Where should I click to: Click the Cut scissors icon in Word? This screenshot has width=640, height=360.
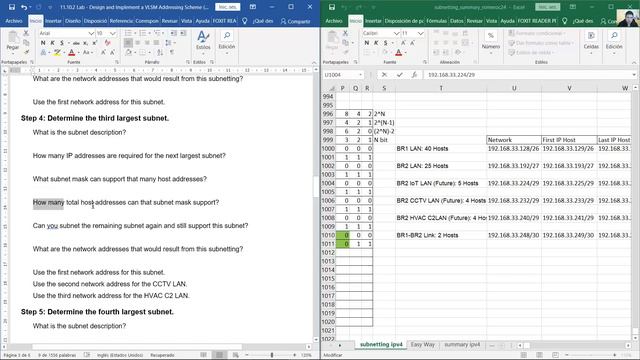click(26, 33)
